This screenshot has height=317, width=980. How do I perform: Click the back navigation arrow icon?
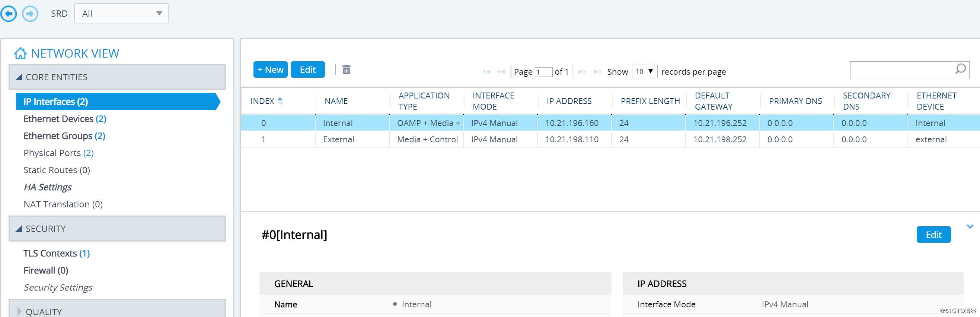8,14
